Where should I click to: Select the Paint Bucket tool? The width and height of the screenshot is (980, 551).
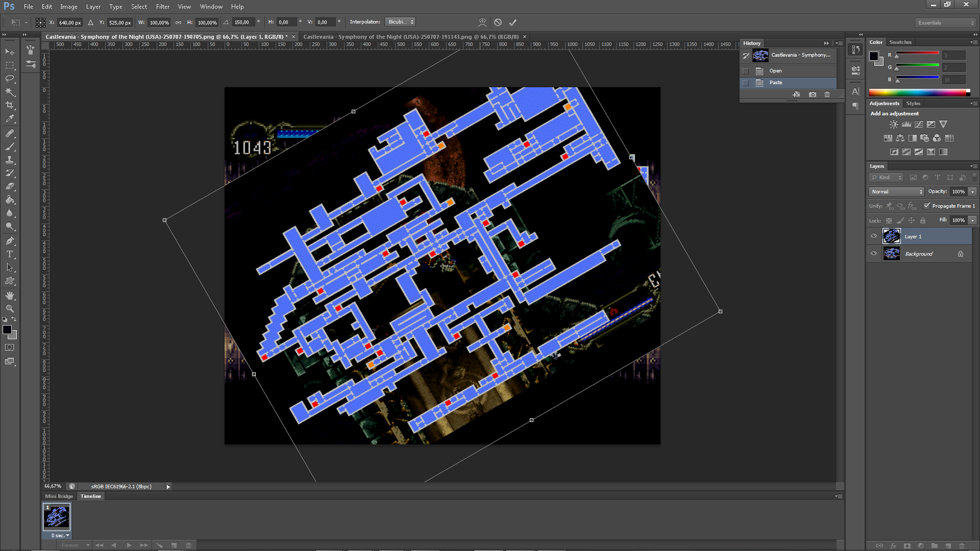(x=10, y=199)
